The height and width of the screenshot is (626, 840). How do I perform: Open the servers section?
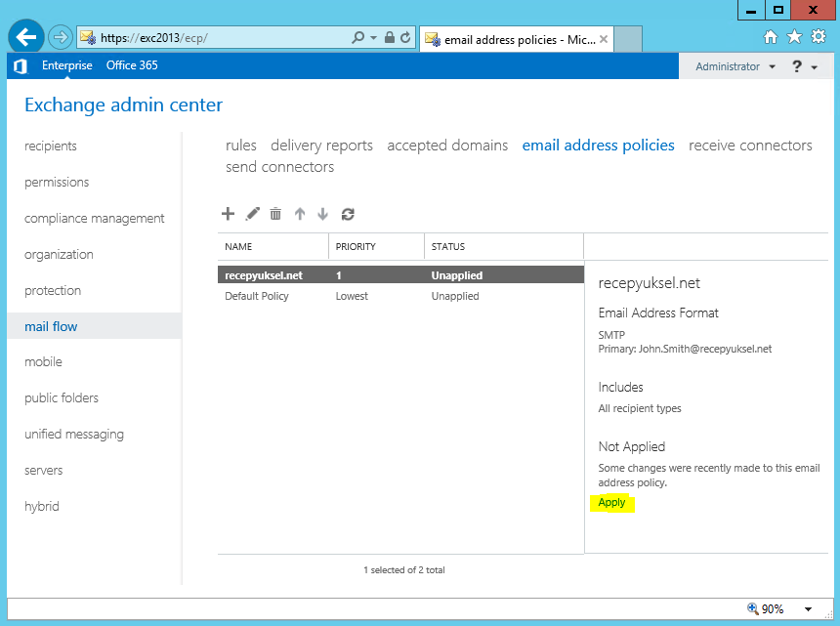click(43, 471)
